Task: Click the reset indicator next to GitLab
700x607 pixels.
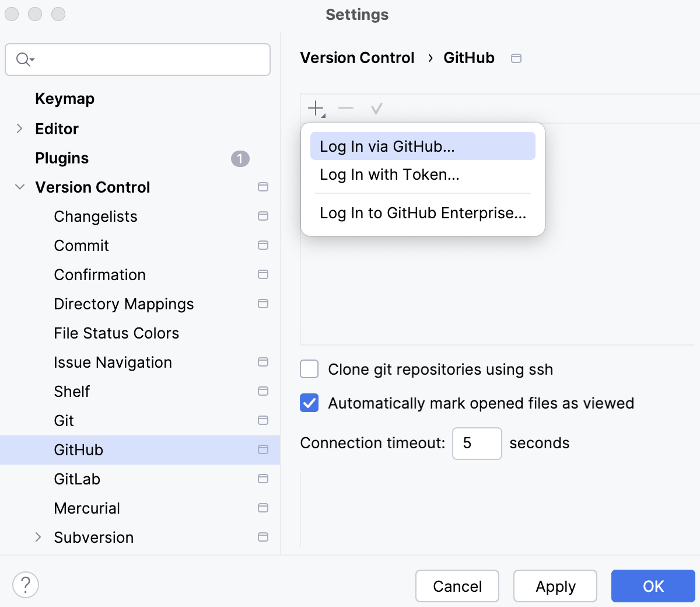Action: 262,479
